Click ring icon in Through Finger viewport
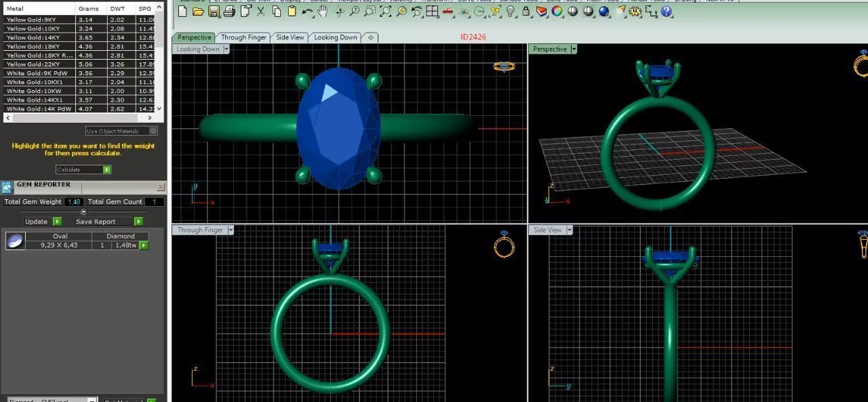The width and height of the screenshot is (868, 402). pos(504,245)
